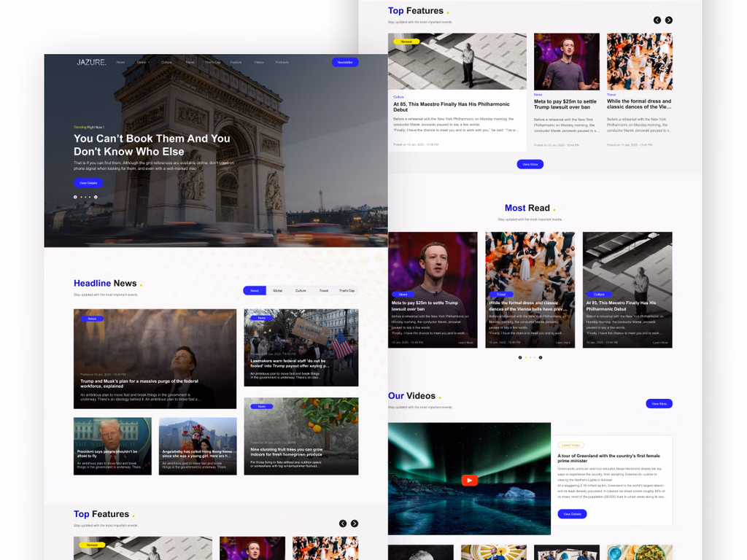Play the Greenland tour video via the red play button
The image size is (747, 560).
click(x=469, y=480)
